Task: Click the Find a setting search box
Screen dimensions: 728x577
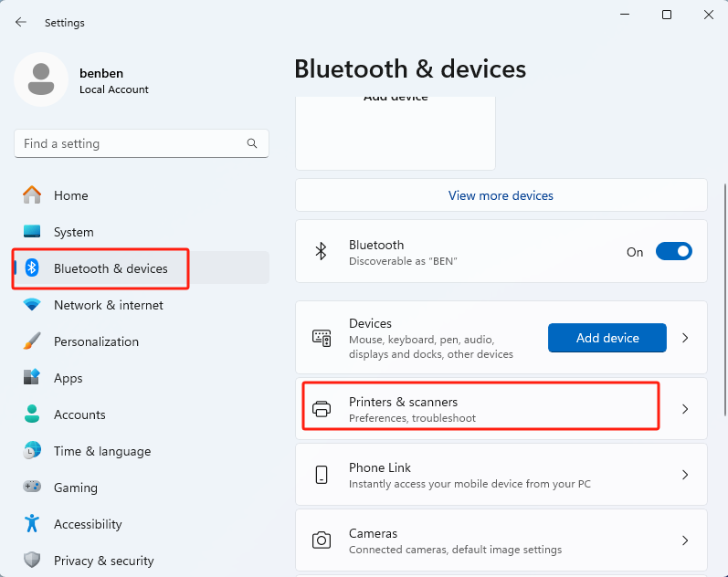Action: pos(142,143)
